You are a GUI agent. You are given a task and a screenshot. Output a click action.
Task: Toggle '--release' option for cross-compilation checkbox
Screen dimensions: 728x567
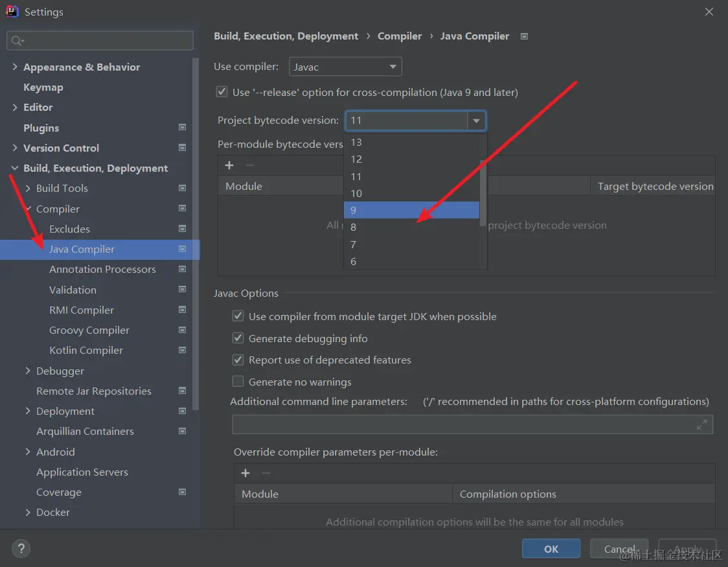point(222,91)
